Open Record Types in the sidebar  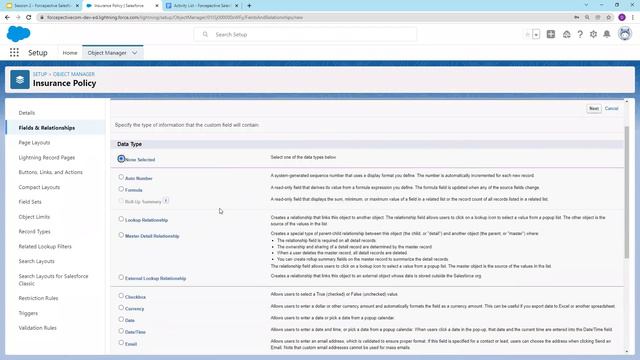tap(34, 231)
